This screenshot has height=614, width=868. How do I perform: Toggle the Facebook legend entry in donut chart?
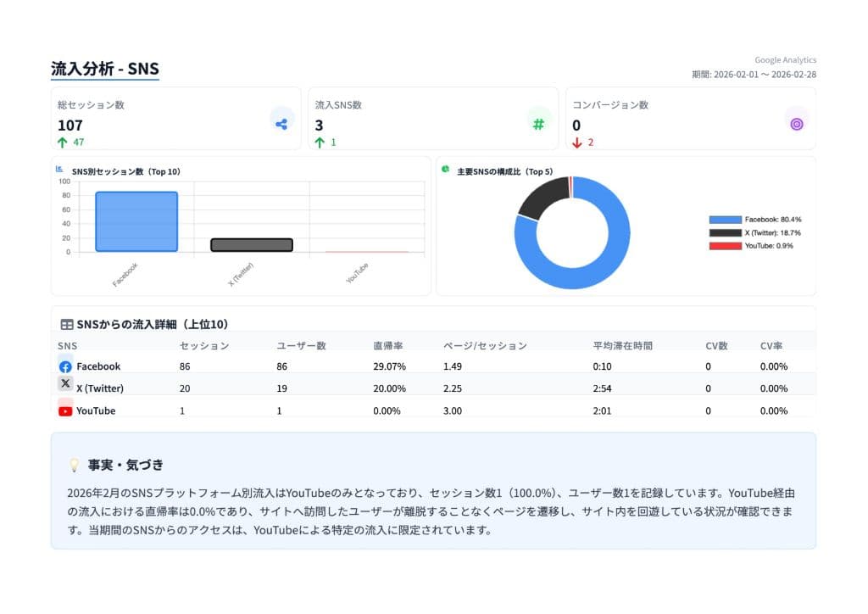[755, 219]
